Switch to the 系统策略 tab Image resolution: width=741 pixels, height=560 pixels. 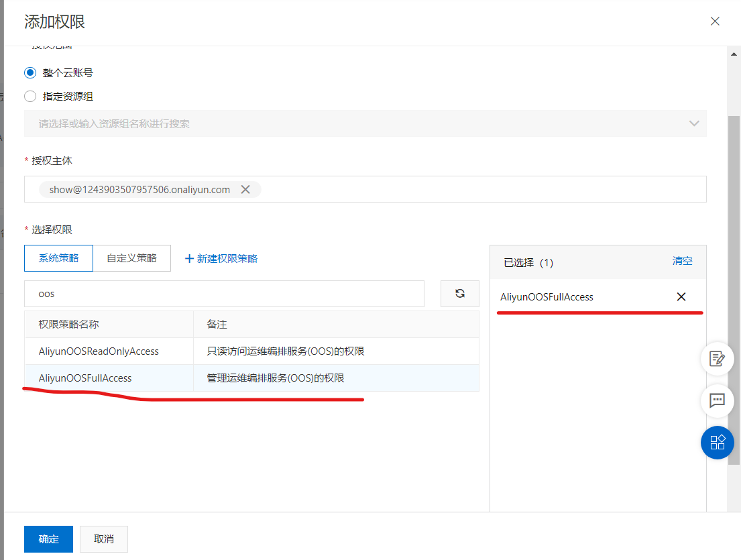[58, 258]
